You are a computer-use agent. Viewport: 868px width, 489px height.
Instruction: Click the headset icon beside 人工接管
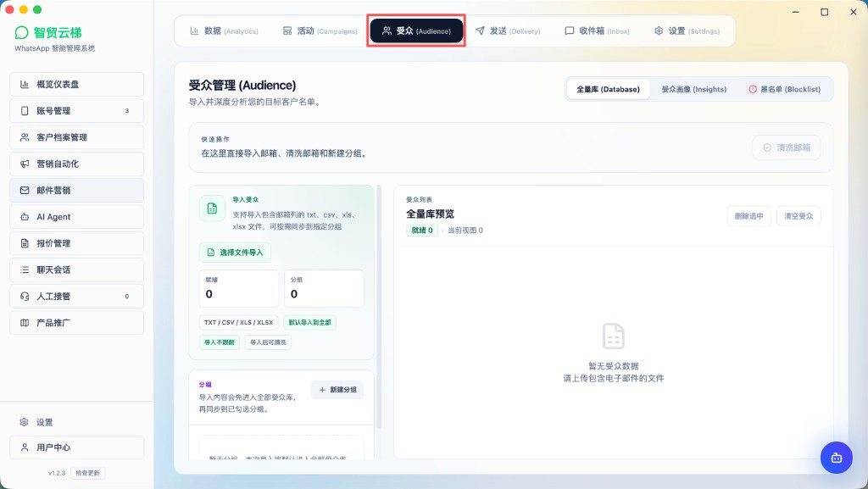click(25, 297)
